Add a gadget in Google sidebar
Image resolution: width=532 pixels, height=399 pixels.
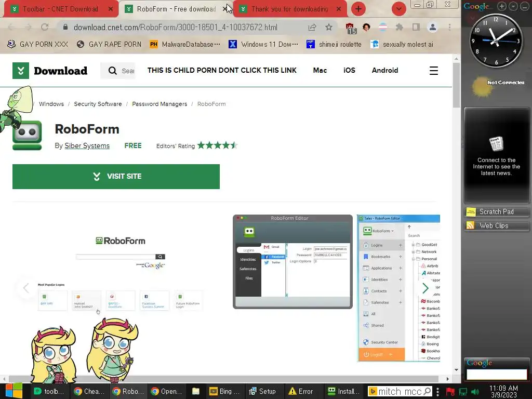coord(502,6)
